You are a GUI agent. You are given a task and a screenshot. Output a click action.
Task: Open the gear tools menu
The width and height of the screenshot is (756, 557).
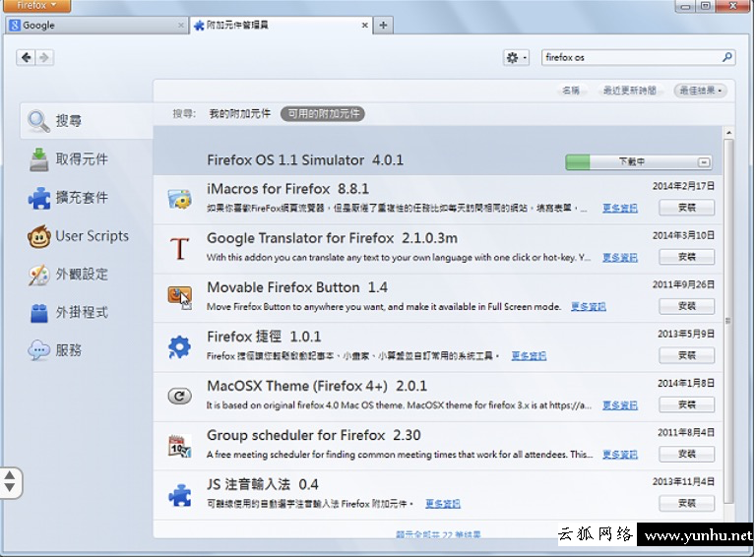[516, 58]
